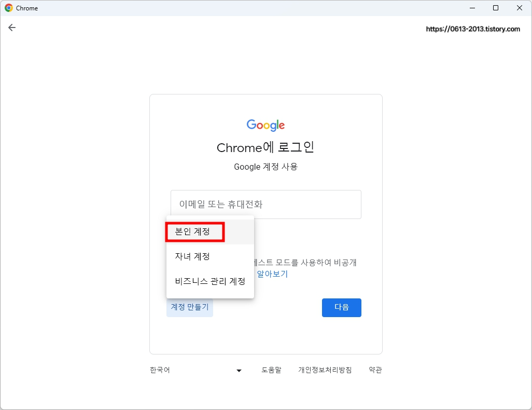Viewport: 532px width, 410px height.
Task: Click the Chrome logo in the title bar
Action: [8, 8]
